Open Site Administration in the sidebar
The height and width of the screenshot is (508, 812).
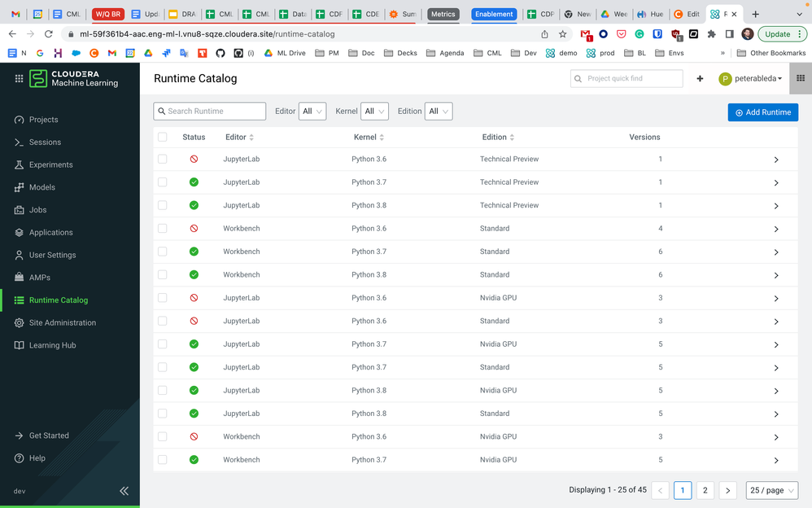[62, 322]
